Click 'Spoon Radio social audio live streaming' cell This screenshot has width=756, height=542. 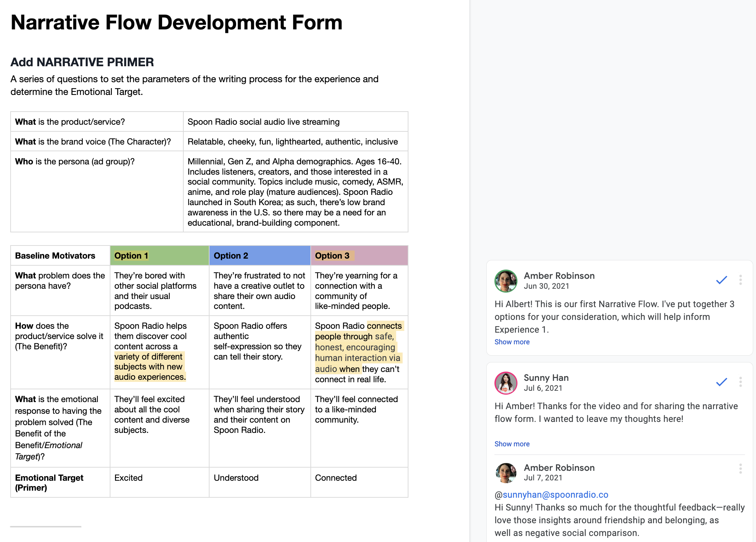pyautogui.click(x=296, y=122)
